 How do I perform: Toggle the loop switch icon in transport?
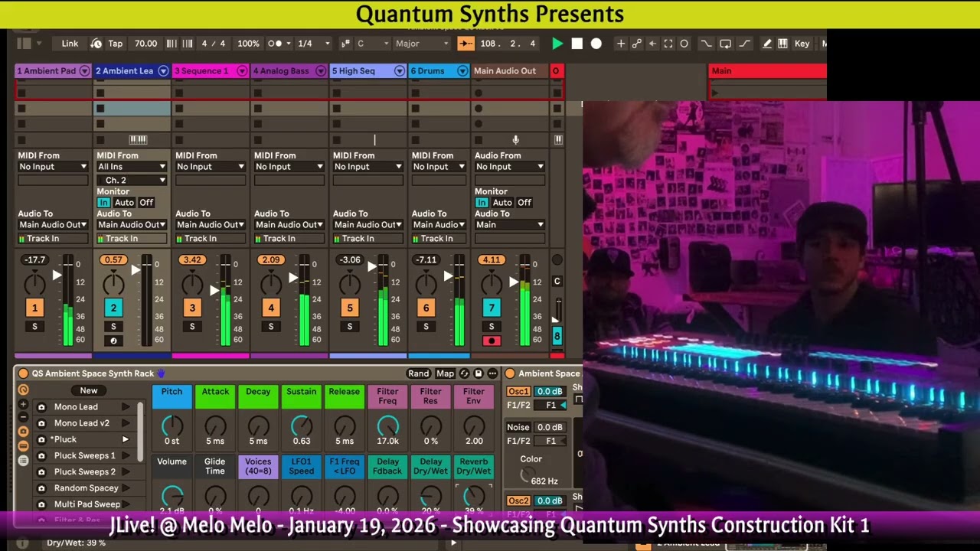(725, 44)
